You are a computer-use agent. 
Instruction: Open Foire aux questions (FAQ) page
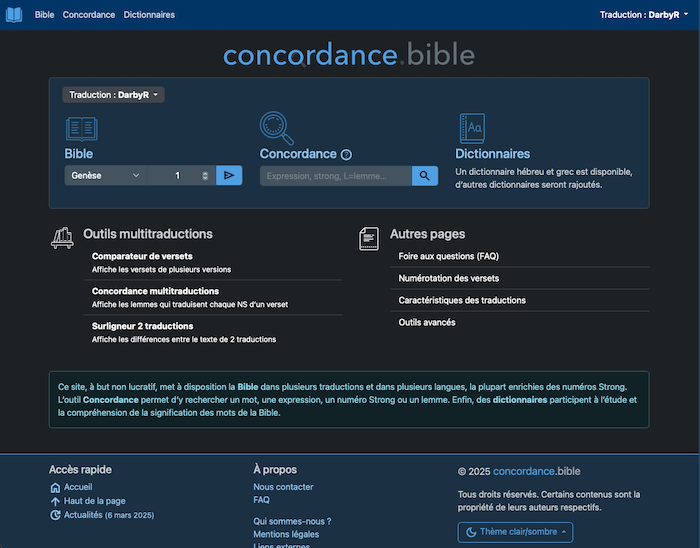(x=448, y=256)
